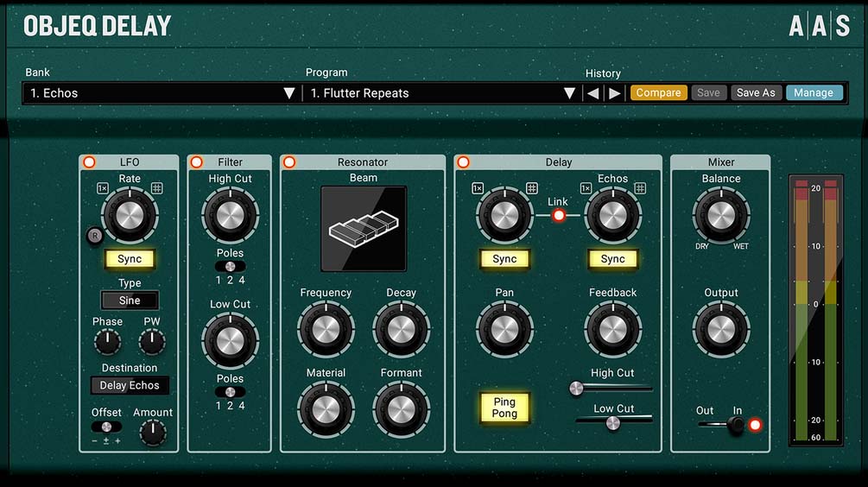Click the first Delay time knob
868x487 pixels.
[x=504, y=215]
